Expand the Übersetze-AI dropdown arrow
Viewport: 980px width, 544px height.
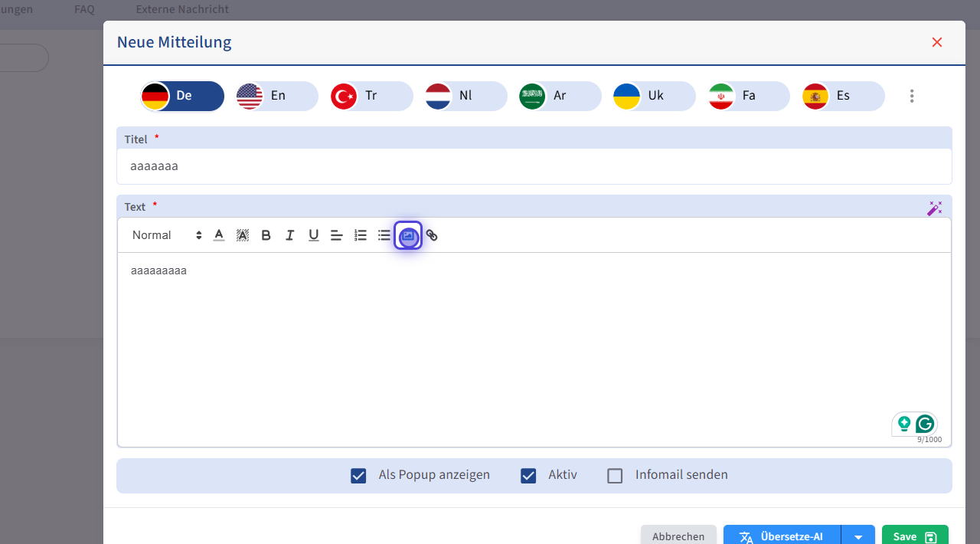pos(858,536)
